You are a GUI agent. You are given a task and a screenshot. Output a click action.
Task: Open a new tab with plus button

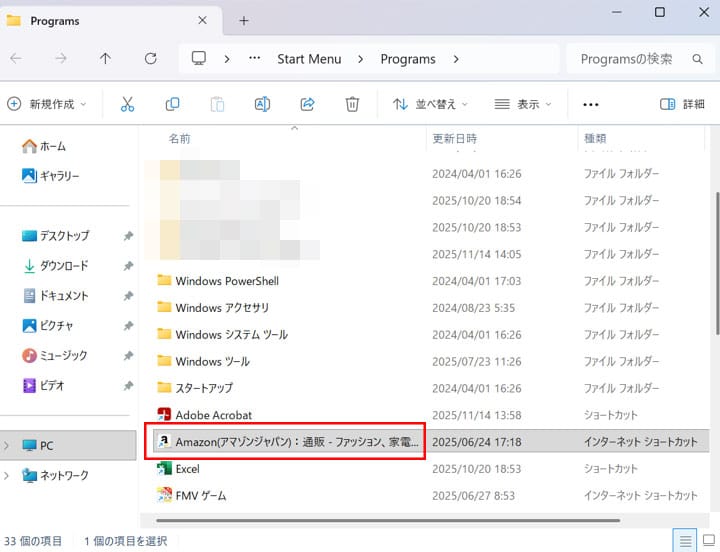click(x=244, y=20)
